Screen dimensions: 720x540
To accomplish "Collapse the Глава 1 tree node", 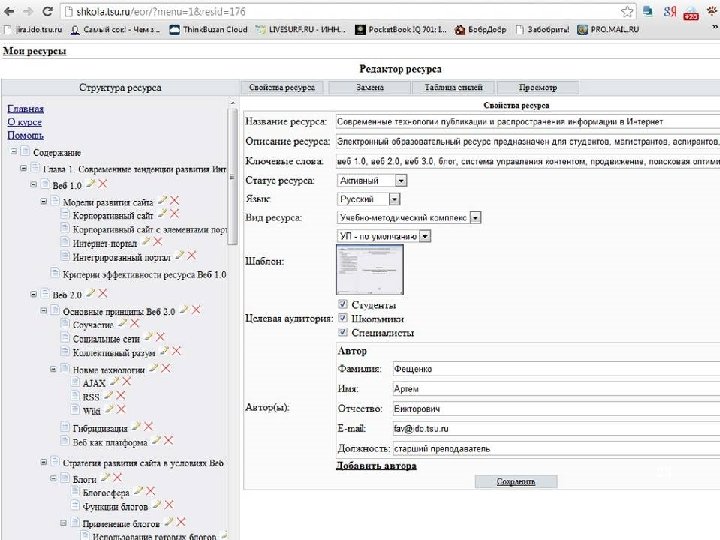I will pos(23,168).
